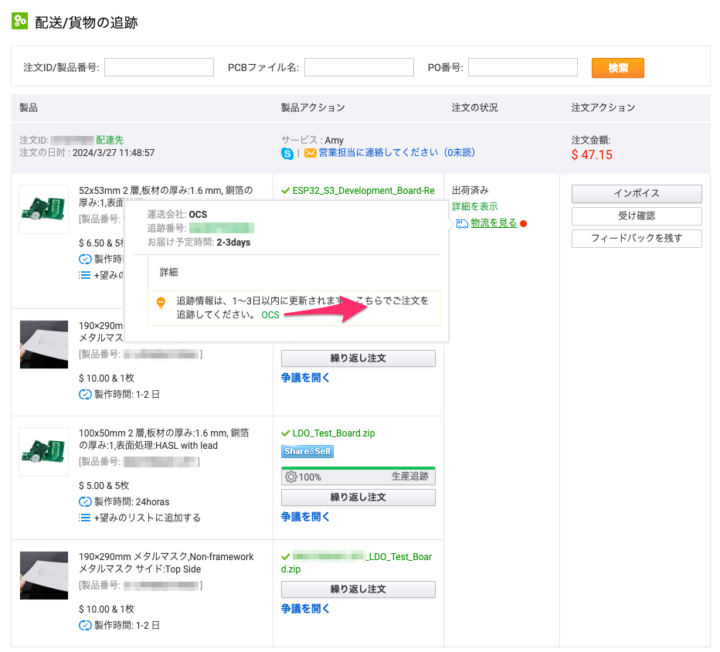The width and height of the screenshot is (720, 652).
Task: Click the email envelope icon beside 営業担当
Action: point(310,154)
